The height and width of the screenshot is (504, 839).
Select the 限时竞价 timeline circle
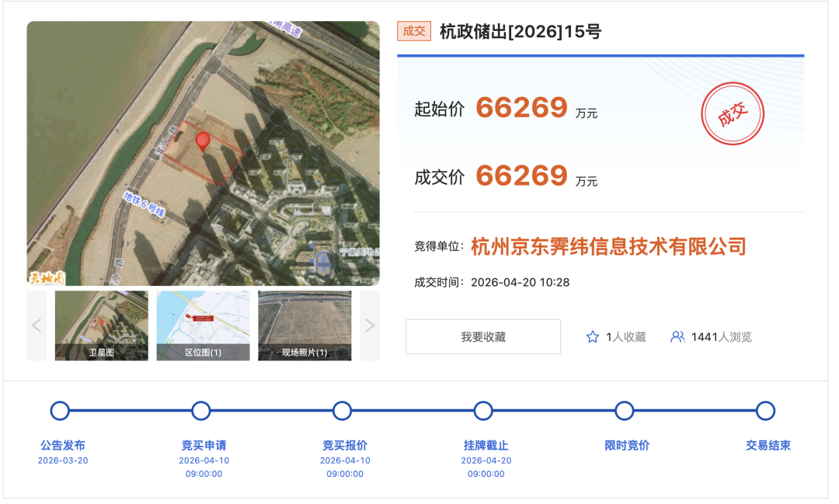[x=625, y=411]
